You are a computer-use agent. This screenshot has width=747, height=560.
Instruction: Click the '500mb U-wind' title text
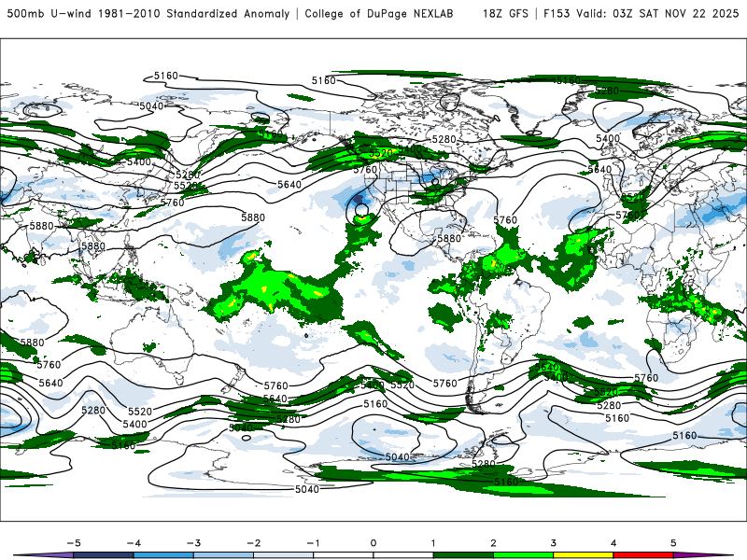(49, 13)
